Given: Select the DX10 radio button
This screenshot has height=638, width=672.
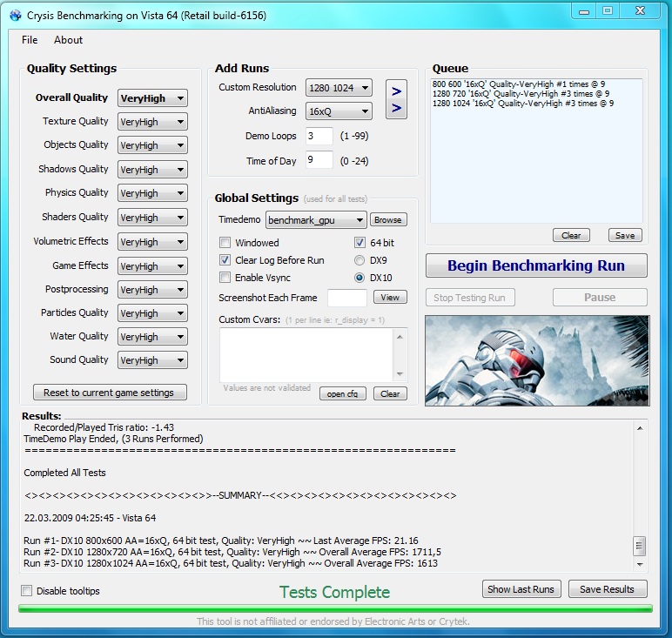Looking at the screenshot, I should (360, 278).
